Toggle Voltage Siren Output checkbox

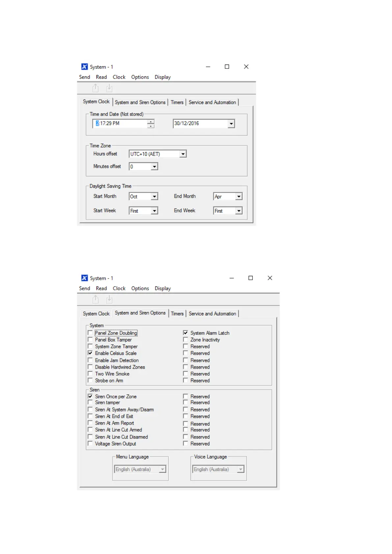click(90, 443)
